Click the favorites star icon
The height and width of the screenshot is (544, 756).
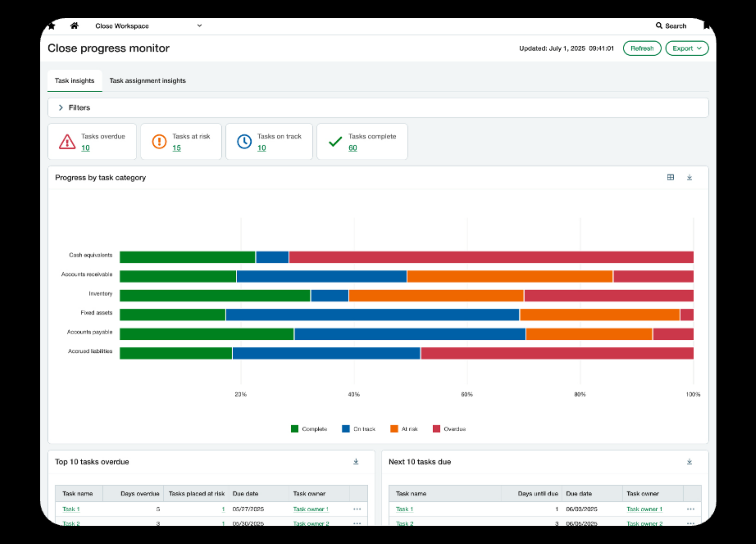[52, 26]
